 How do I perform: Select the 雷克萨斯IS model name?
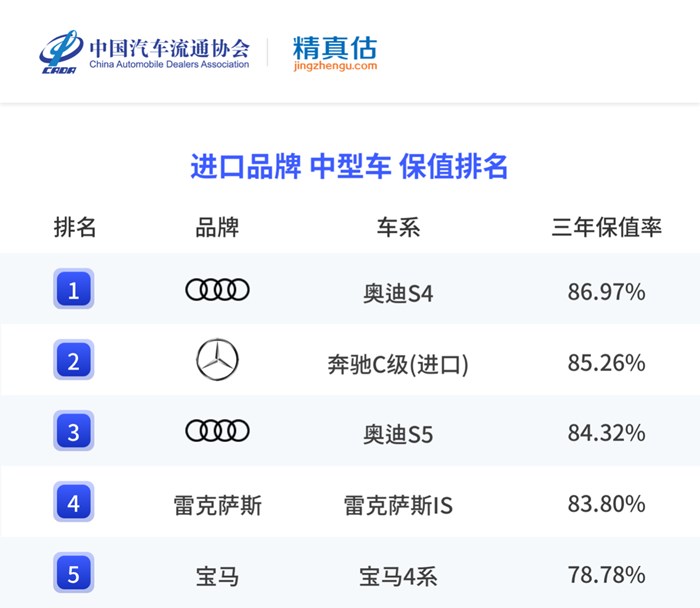tap(398, 505)
